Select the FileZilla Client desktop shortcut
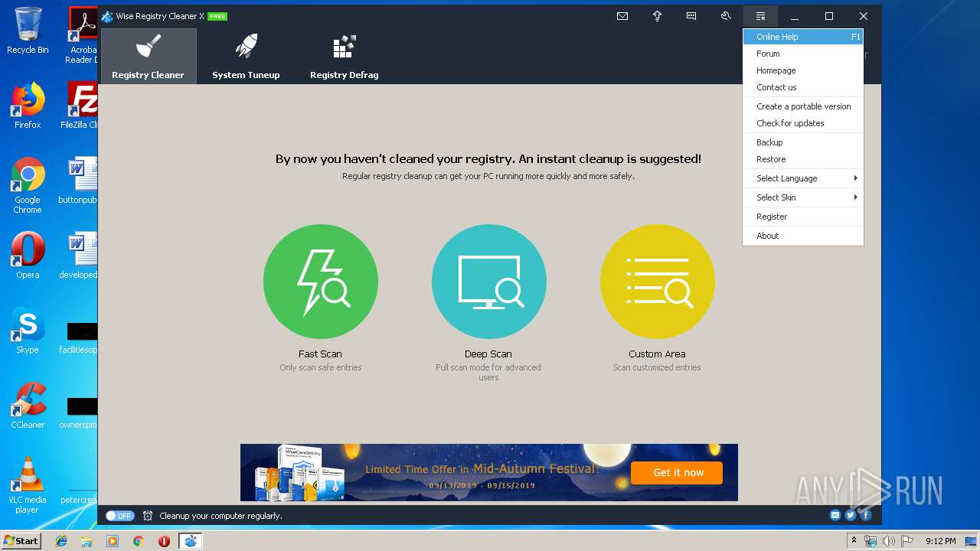The height and width of the screenshot is (551, 980). 81,105
